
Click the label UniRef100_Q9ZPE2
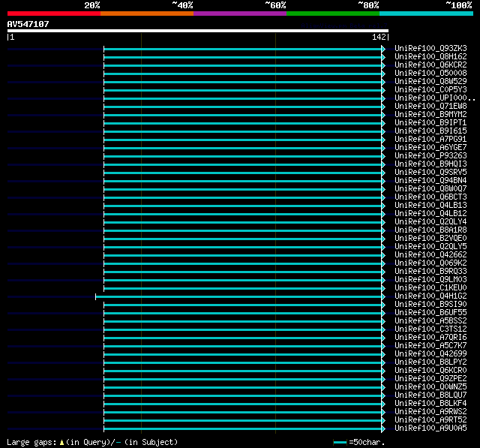coord(430,379)
